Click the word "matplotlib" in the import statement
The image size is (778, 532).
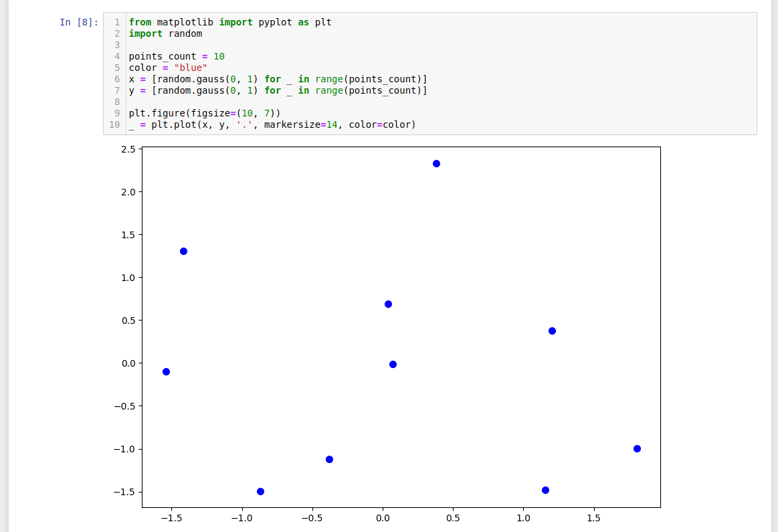(185, 22)
